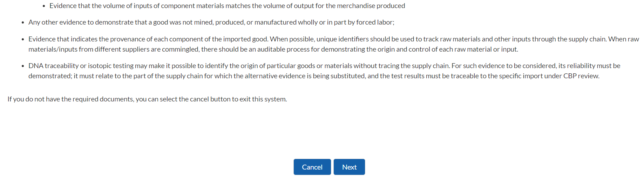
Task: Click the line starting "demonstrated; it must relate"
Action: point(314,76)
